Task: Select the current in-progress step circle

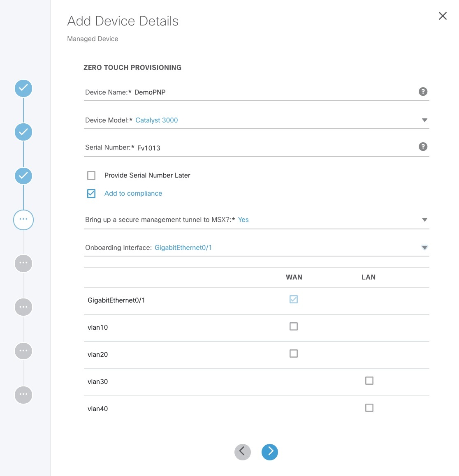Action: (x=23, y=220)
